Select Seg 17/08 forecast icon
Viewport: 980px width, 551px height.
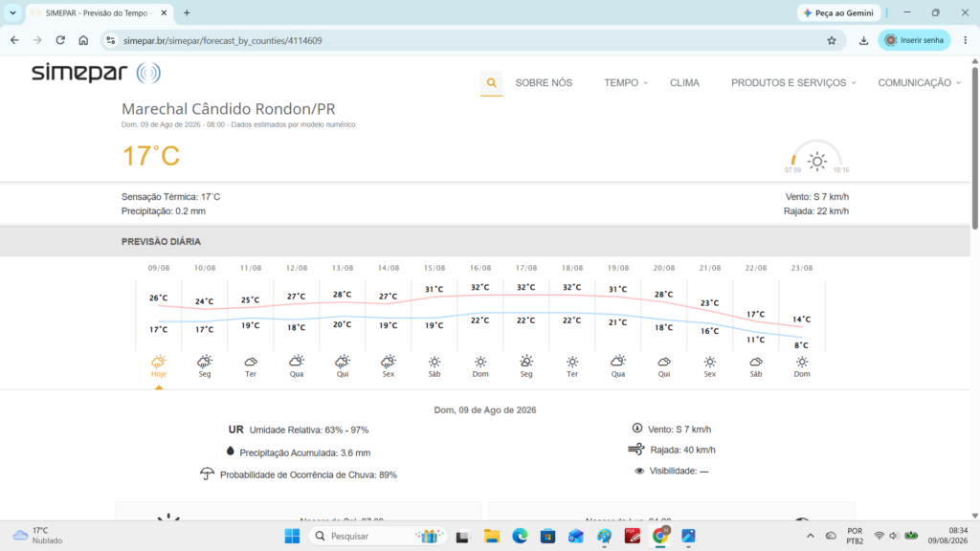click(x=526, y=361)
